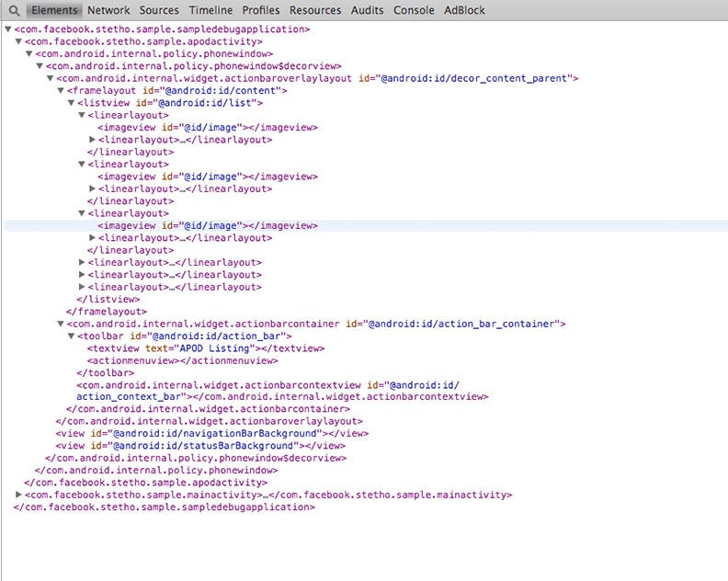This screenshot has width=728, height=581.
Task: Open the Console tab
Action: click(x=414, y=10)
